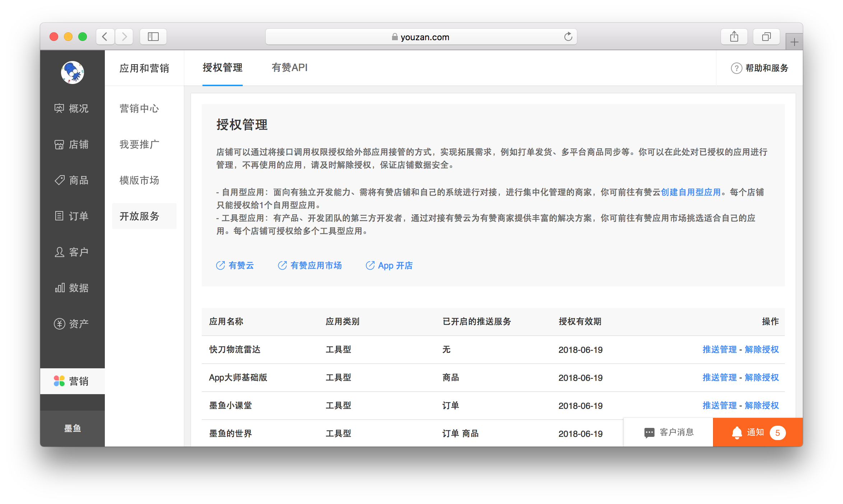The image size is (843, 504).
Task: Click 授权管理 page heading
Action: pos(242,125)
